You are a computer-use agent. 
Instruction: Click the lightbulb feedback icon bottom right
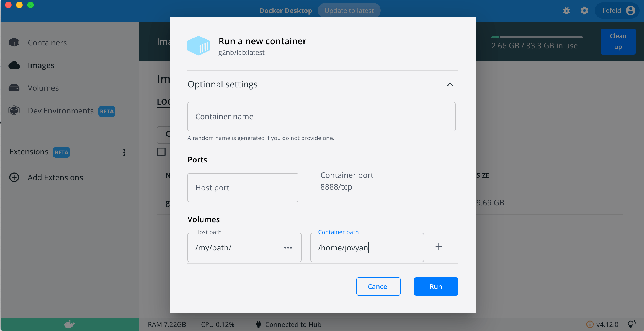click(x=632, y=324)
